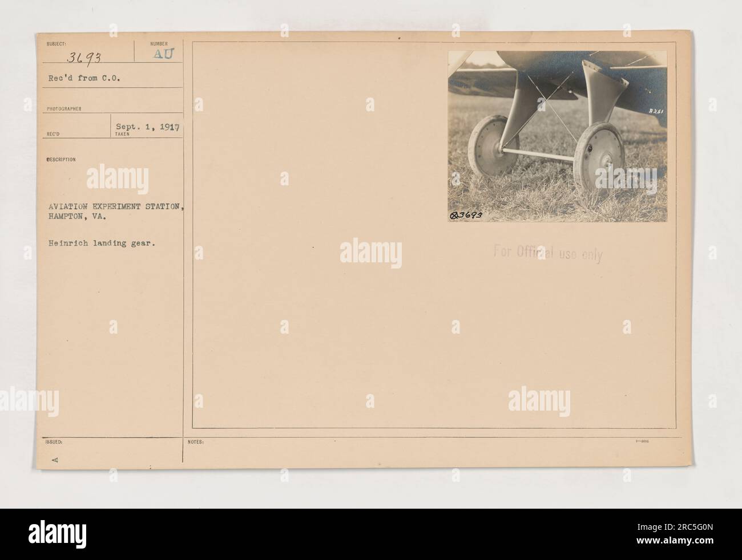The image size is (742, 560).
Task: Click the axle bar between the wheels
Action: [539, 153]
